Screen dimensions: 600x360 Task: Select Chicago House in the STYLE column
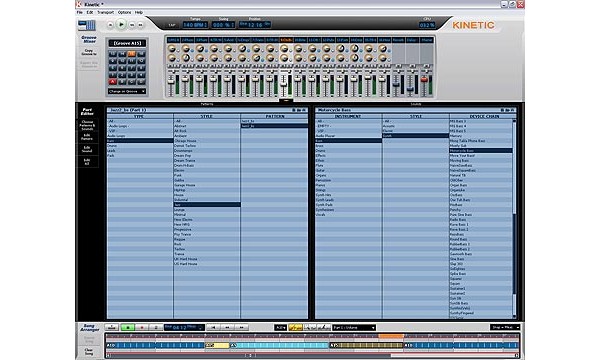(x=207, y=141)
